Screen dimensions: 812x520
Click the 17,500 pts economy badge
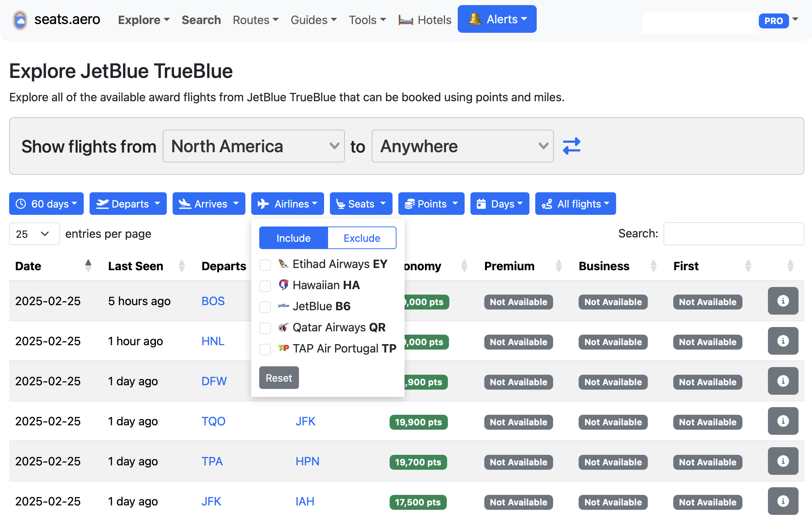pos(418,502)
